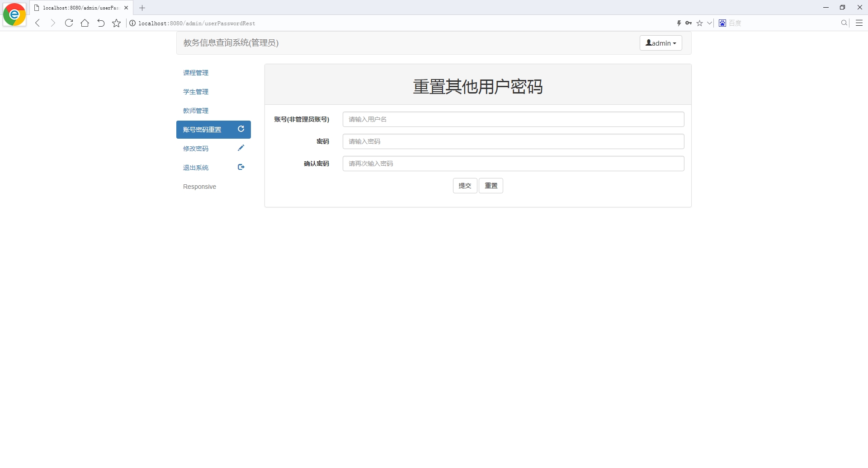Open a new tab with plus button
Viewport: 868px width, 468px height.
point(142,8)
